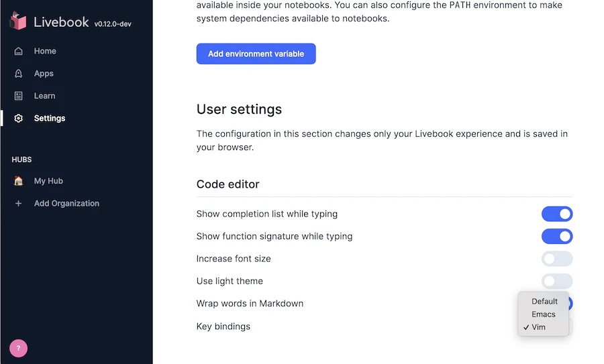
Task: Click the plus icon for Add Organization
Action: 19,203
